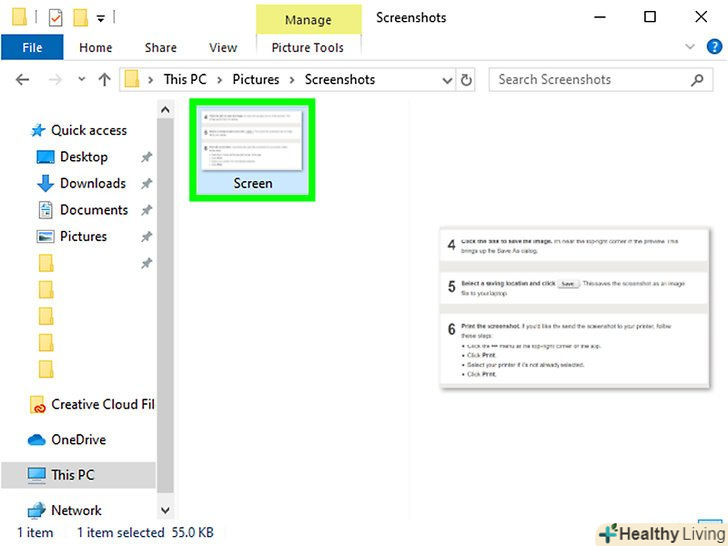
Task: Click the Manage contextual tab
Action: tap(308, 20)
